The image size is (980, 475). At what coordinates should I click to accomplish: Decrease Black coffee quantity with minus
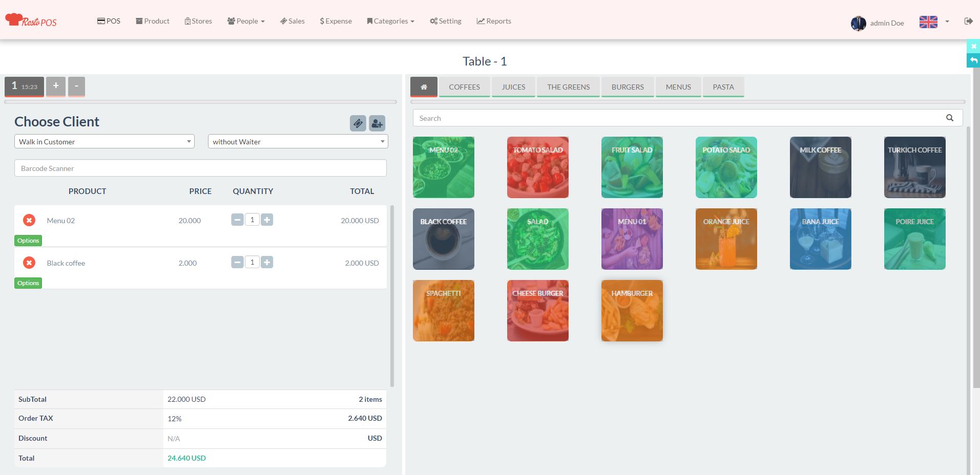click(x=237, y=263)
